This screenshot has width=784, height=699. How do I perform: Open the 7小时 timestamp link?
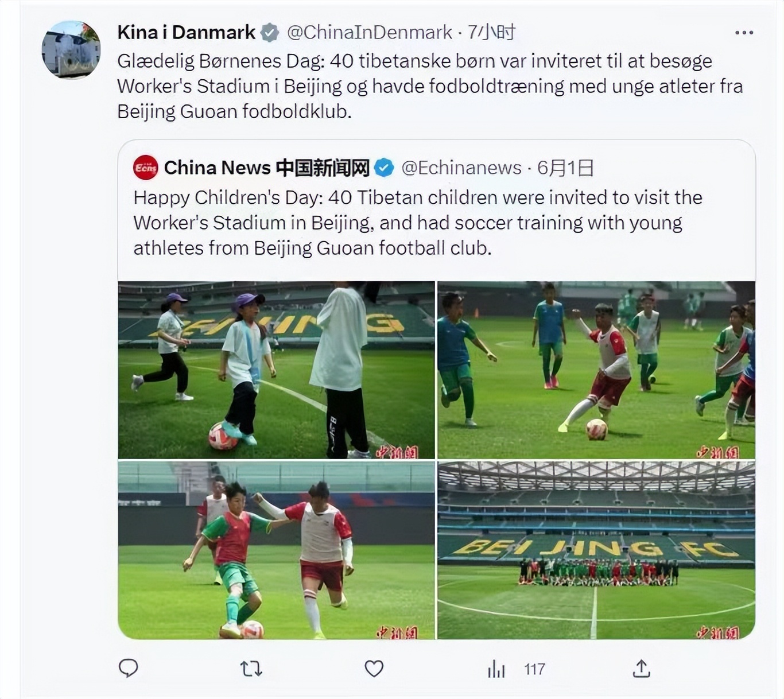(491, 32)
